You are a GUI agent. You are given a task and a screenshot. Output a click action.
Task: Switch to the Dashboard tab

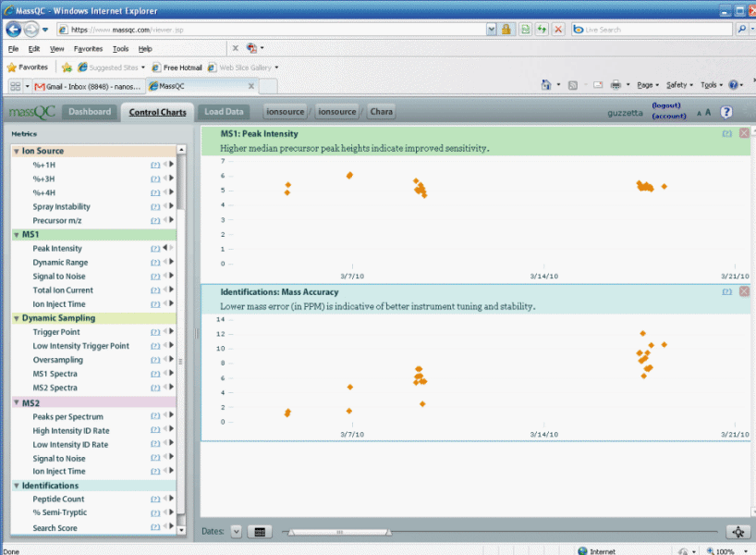point(90,112)
